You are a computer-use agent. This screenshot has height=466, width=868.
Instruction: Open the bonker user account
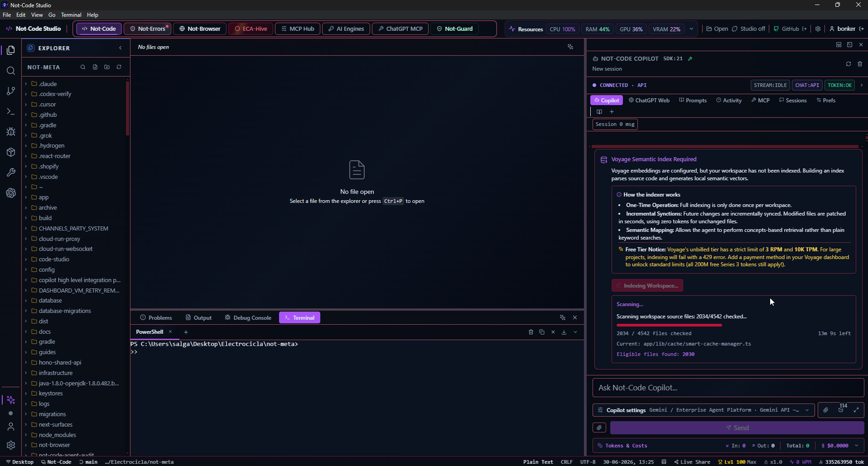[x=846, y=29]
